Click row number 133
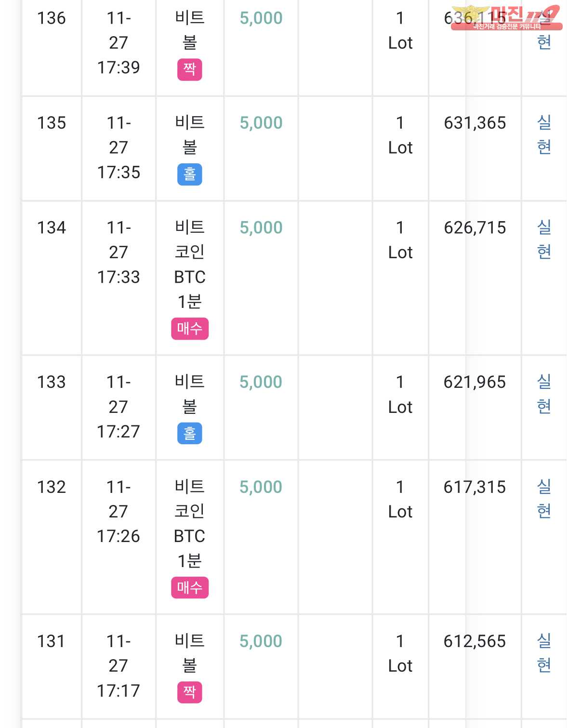Viewport: 568px width, 728px height. click(52, 382)
